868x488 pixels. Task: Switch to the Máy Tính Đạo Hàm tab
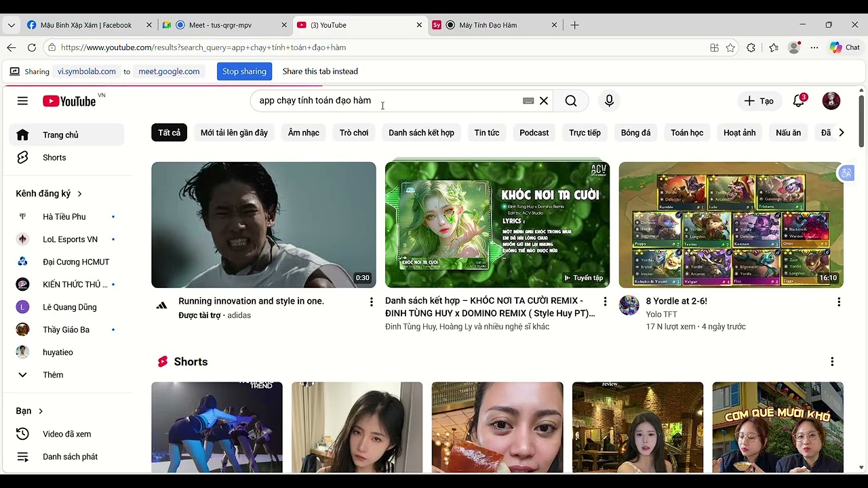[x=494, y=25]
